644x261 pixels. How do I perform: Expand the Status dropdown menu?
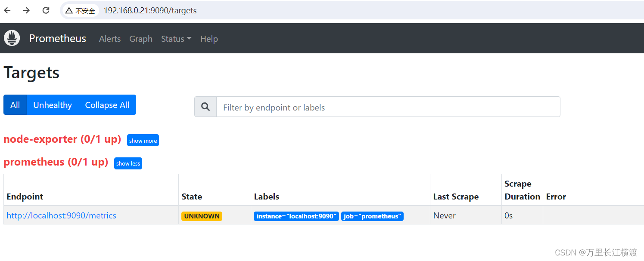pyautogui.click(x=176, y=39)
